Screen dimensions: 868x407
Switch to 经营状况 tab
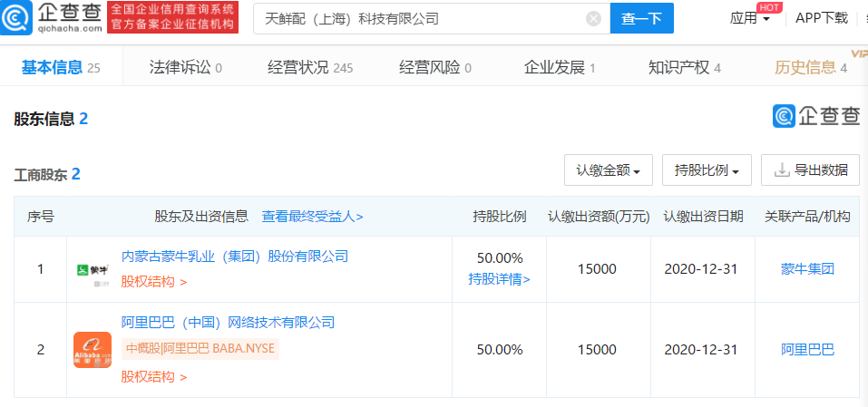(310, 67)
